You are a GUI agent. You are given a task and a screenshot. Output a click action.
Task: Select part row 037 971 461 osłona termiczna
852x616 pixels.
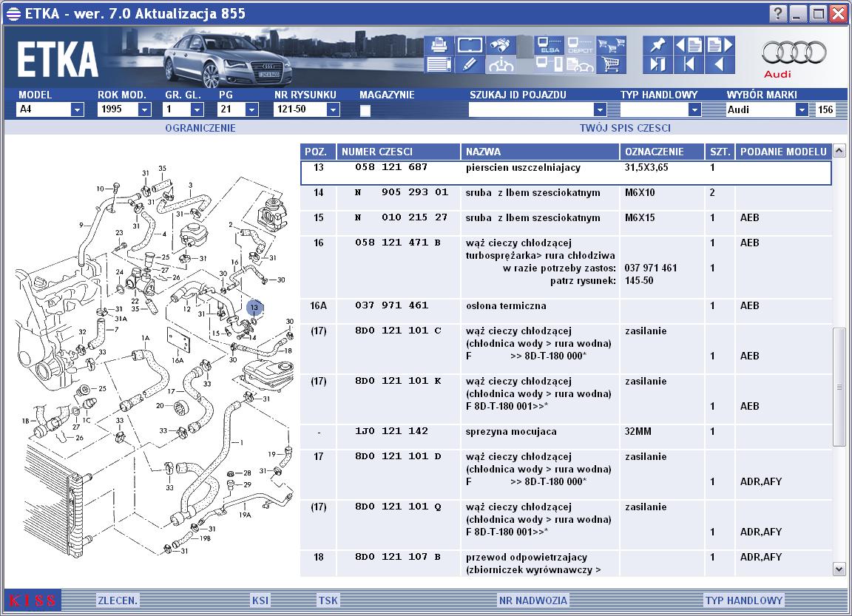(x=566, y=311)
